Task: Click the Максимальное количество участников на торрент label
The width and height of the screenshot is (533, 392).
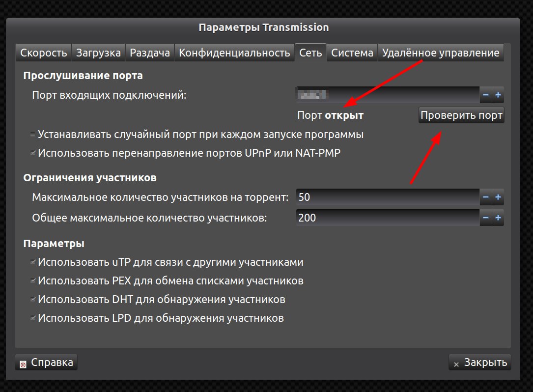Action: tap(160, 197)
